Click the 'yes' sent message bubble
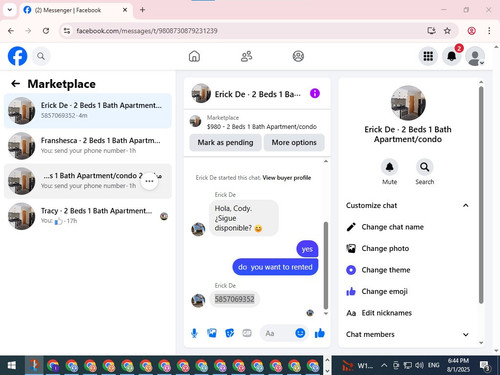The height and width of the screenshot is (375, 500). pos(307,249)
